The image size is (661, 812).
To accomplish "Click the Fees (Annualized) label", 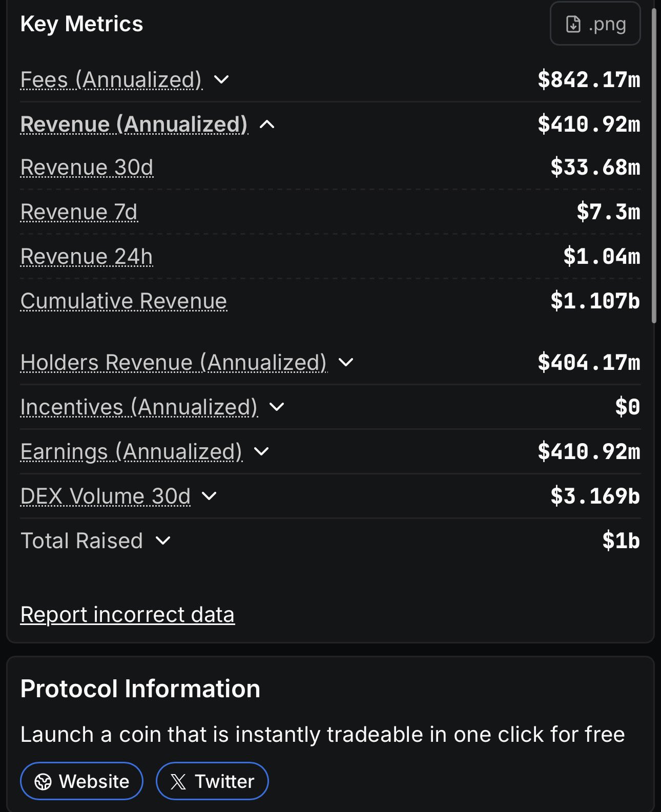I will point(111,80).
